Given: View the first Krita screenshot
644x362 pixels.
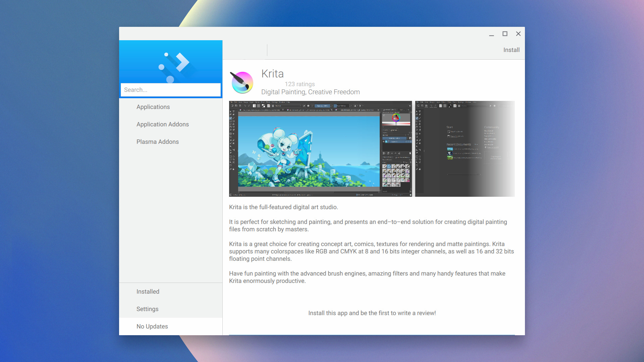Looking at the screenshot, I should point(320,148).
